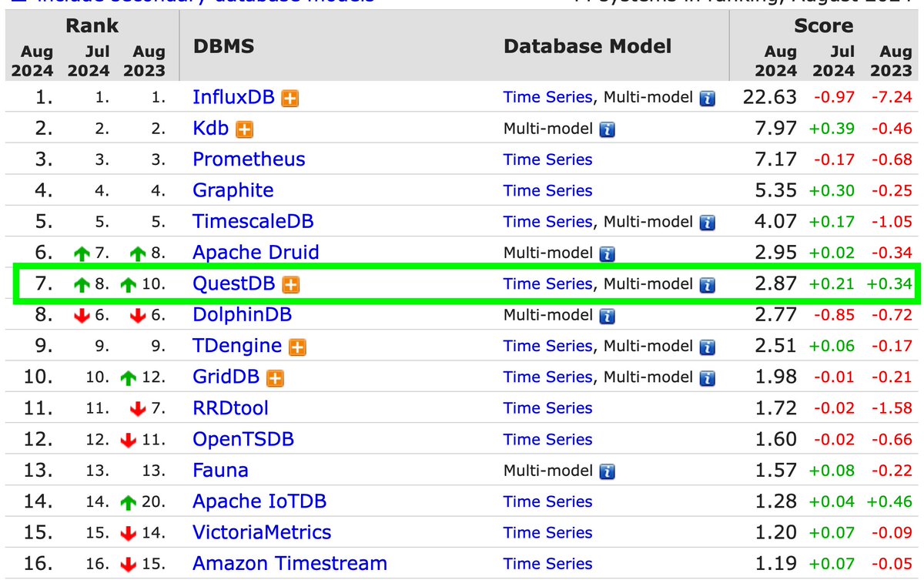Viewport: 924px width, 580px height.
Task: Visit the Graphite DBMS page
Action: tap(233, 190)
